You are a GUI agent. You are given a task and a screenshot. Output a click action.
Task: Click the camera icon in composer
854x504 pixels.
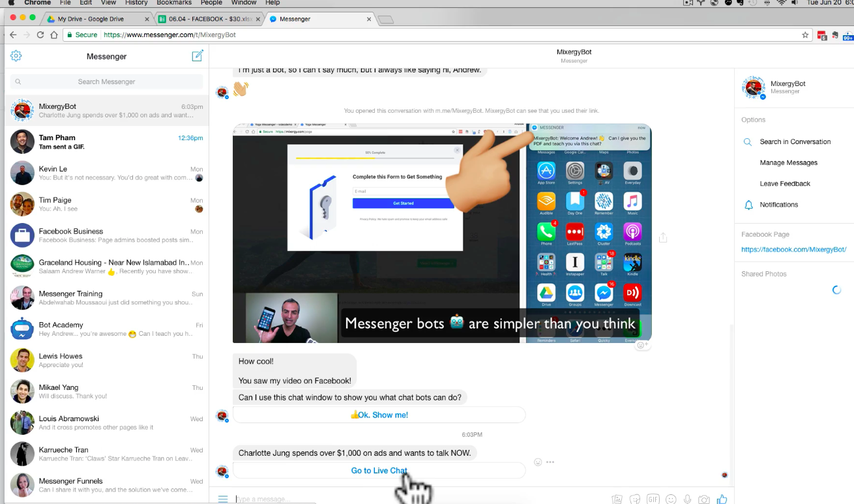[x=704, y=499]
